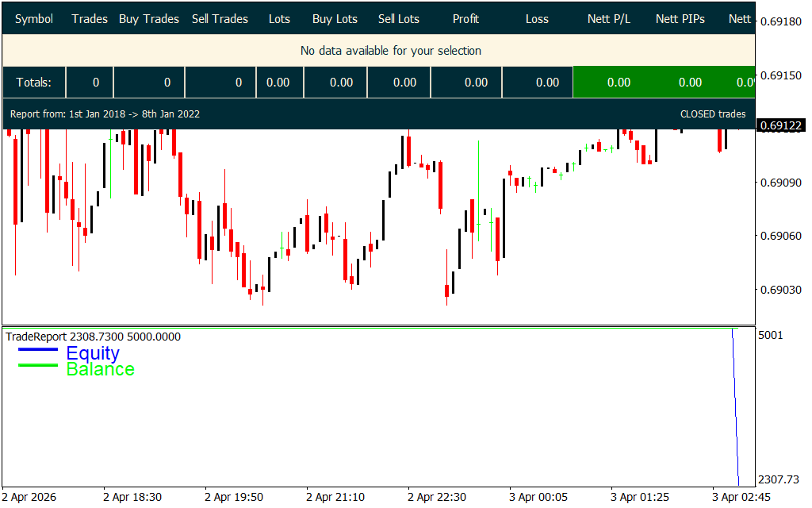This screenshot has width=812, height=508.
Task: Click the Sell Trades column header
Action: (x=220, y=19)
